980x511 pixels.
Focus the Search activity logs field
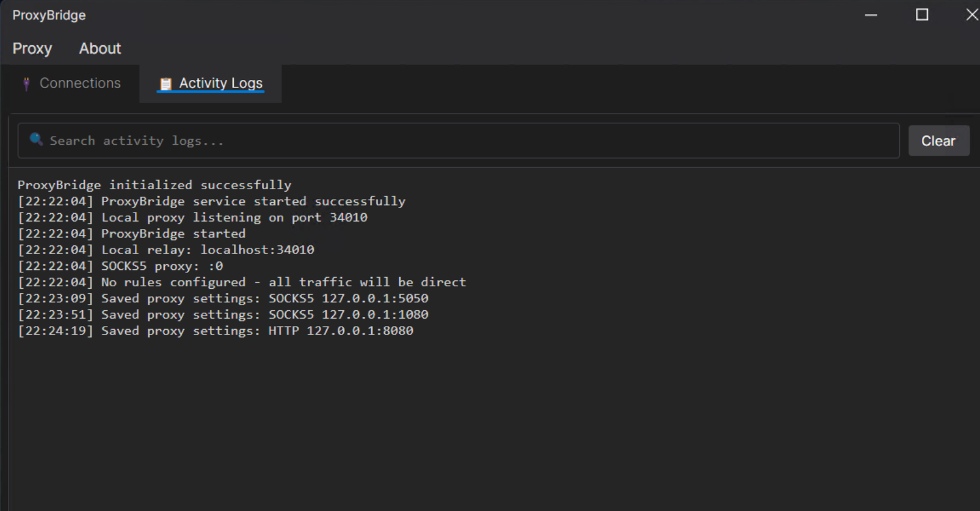[x=459, y=140]
